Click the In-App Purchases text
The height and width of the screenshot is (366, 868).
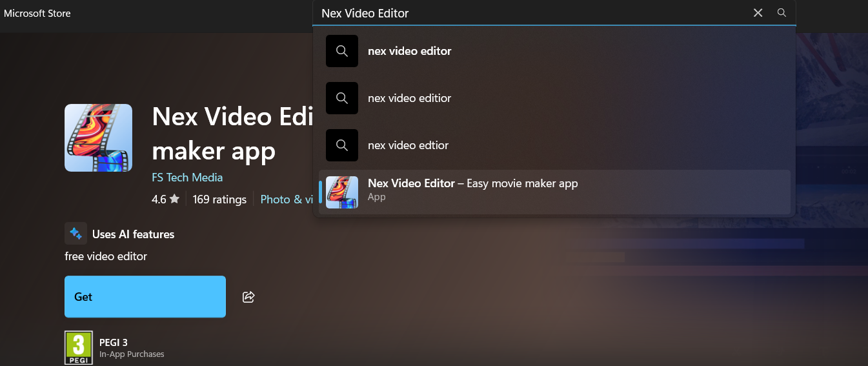(x=132, y=354)
